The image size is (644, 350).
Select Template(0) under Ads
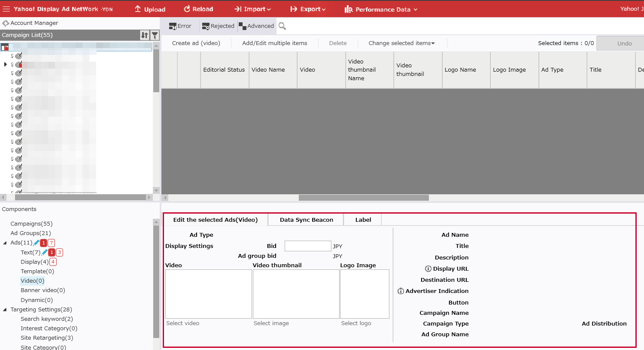pos(37,271)
